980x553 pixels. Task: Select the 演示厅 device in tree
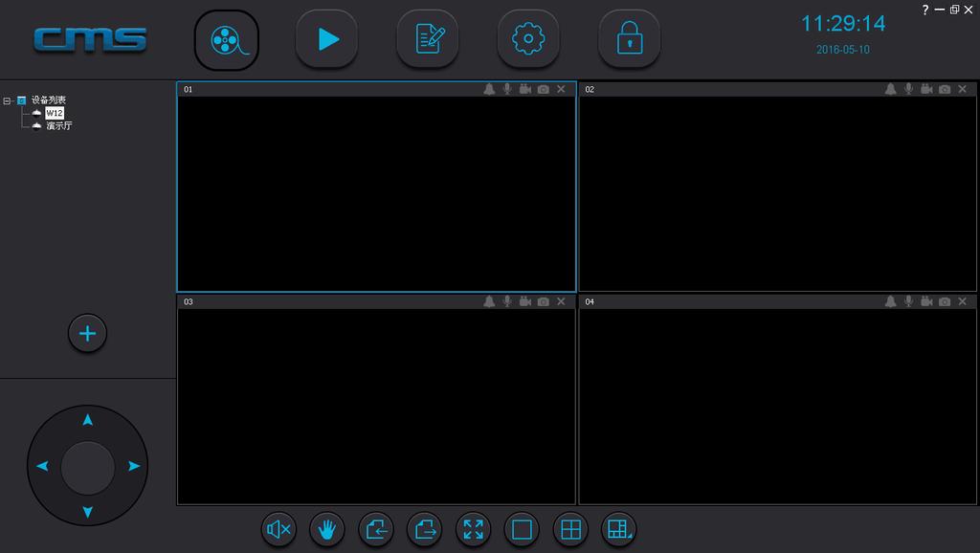(x=58, y=125)
